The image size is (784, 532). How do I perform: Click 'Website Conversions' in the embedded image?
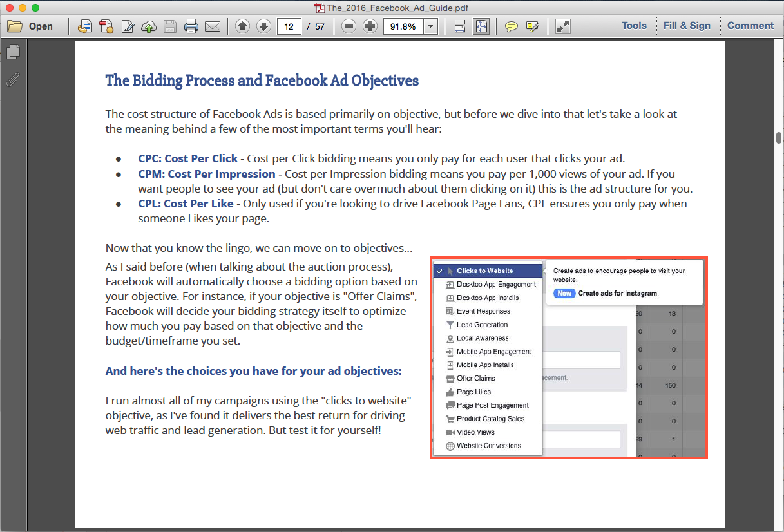489,446
